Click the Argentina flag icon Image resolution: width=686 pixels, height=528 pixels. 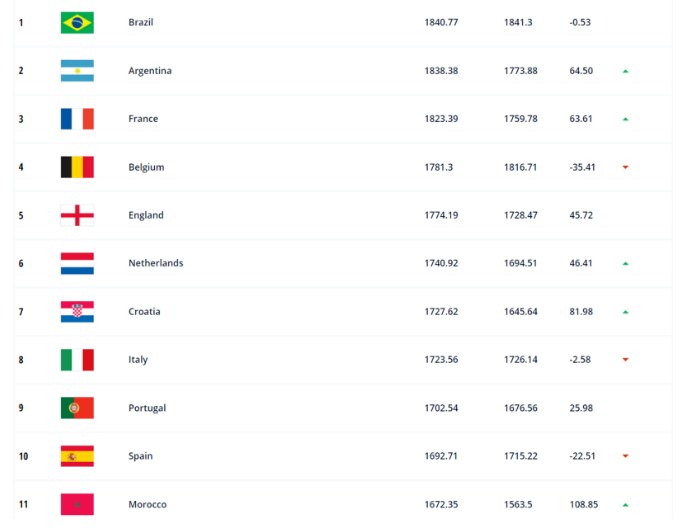(x=77, y=71)
